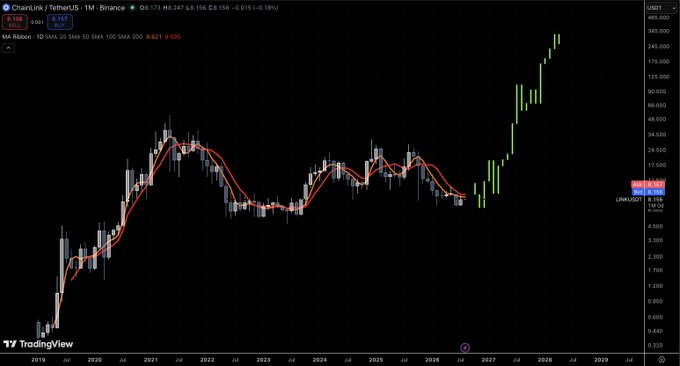
Task: Click the red SELL price button
Action: 15,22
